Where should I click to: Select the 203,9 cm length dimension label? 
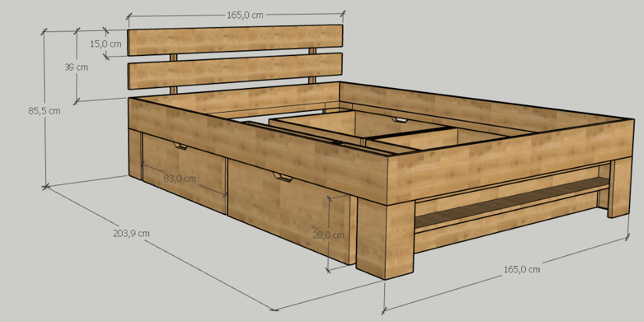(131, 233)
